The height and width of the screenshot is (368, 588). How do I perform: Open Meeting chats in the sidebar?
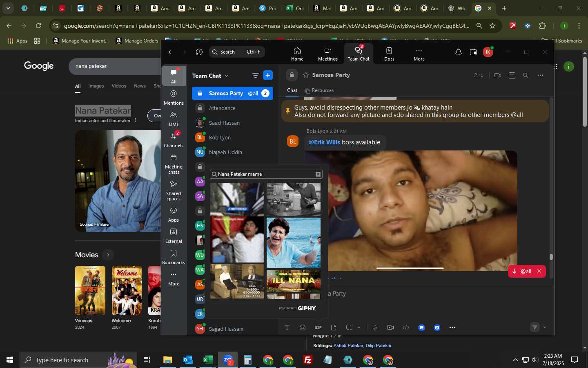(174, 164)
